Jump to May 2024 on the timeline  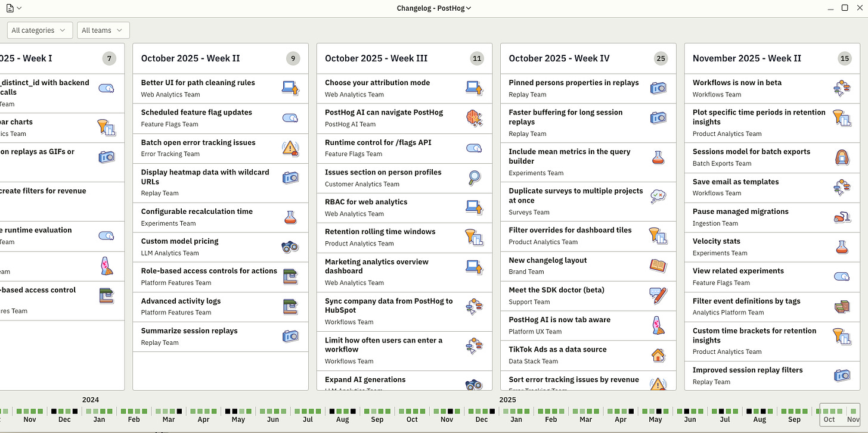pos(238,419)
